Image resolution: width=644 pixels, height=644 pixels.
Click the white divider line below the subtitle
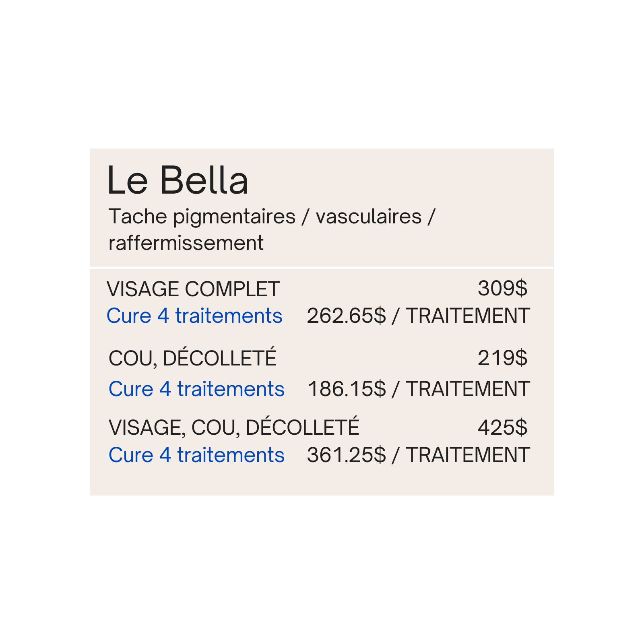click(x=322, y=267)
